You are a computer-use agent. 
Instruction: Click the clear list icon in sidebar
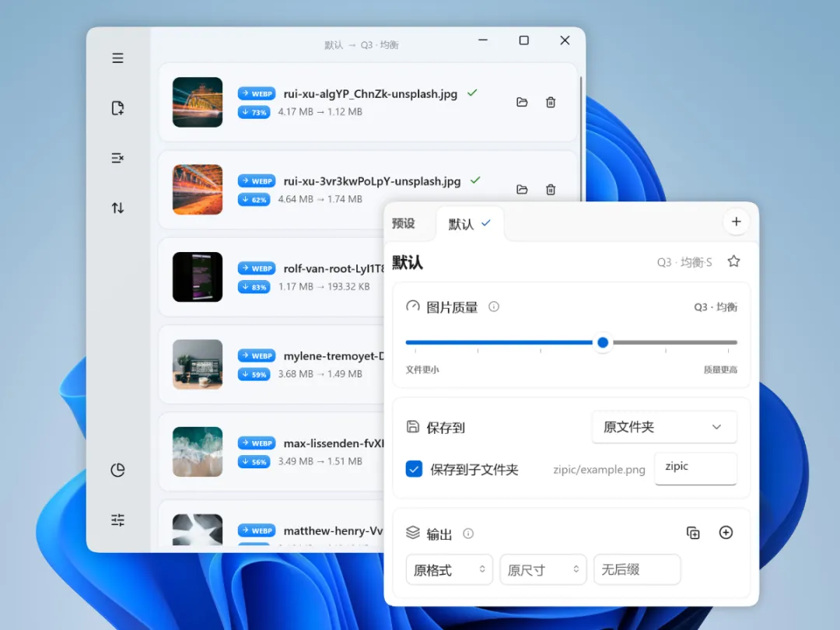pos(118,157)
